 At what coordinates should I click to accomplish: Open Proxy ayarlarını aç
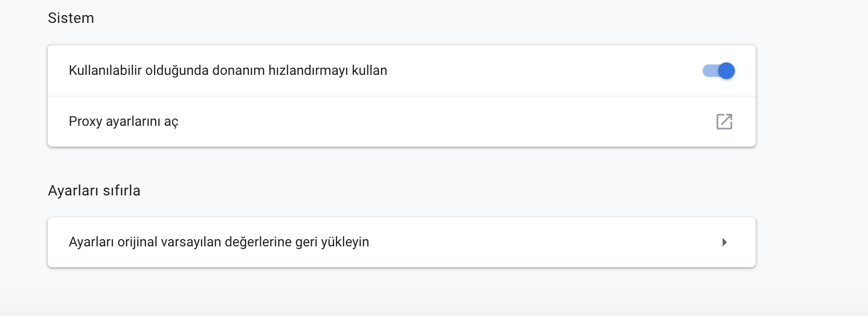(124, 122)
